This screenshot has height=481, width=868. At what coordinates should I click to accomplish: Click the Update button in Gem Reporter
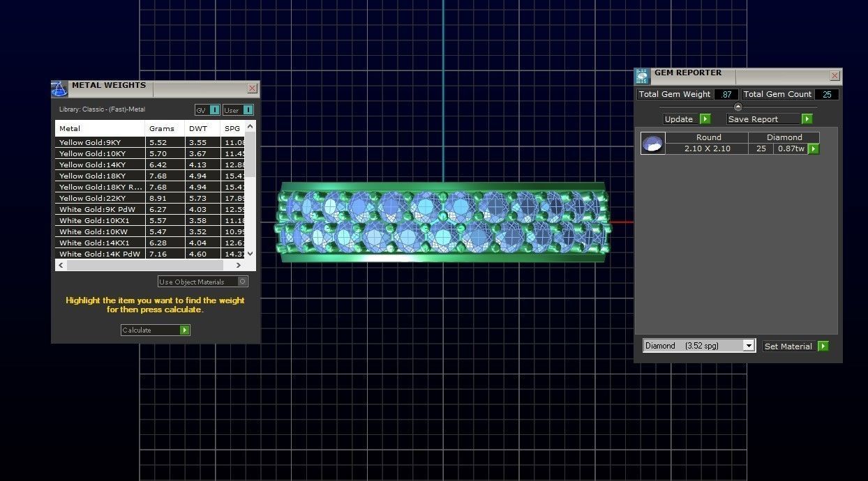tap(687, 119)
